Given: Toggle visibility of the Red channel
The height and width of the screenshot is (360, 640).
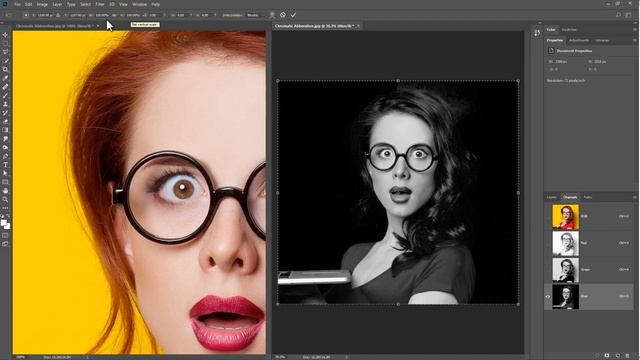Looking at the screenshot, I should 548,243.
